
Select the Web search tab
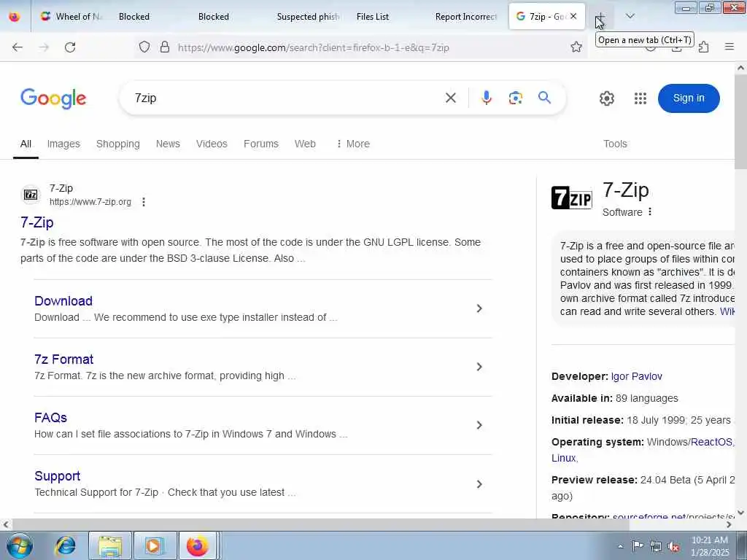(305, 144)
